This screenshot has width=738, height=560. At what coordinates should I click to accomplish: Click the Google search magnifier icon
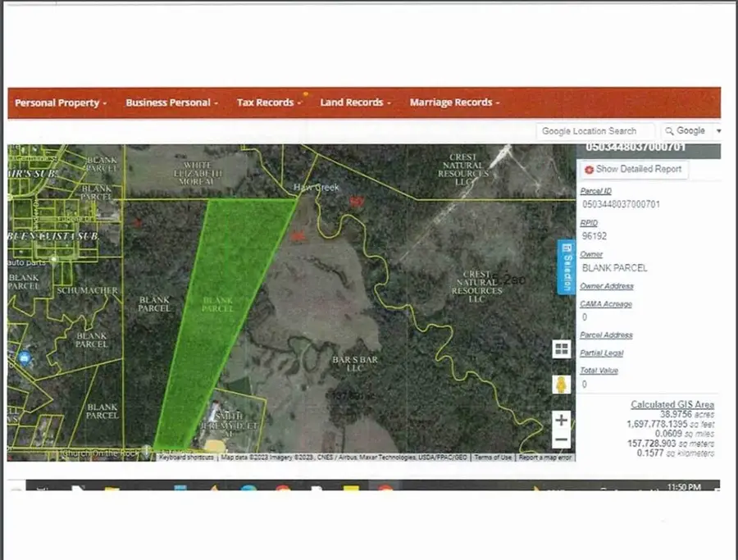[670, 131]
